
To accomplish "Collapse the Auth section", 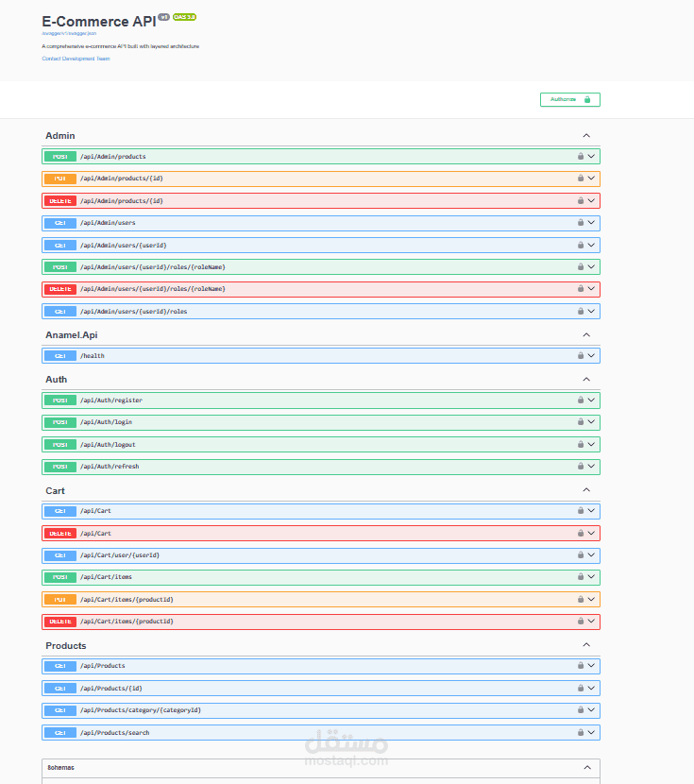I will [x=586, y=379].
